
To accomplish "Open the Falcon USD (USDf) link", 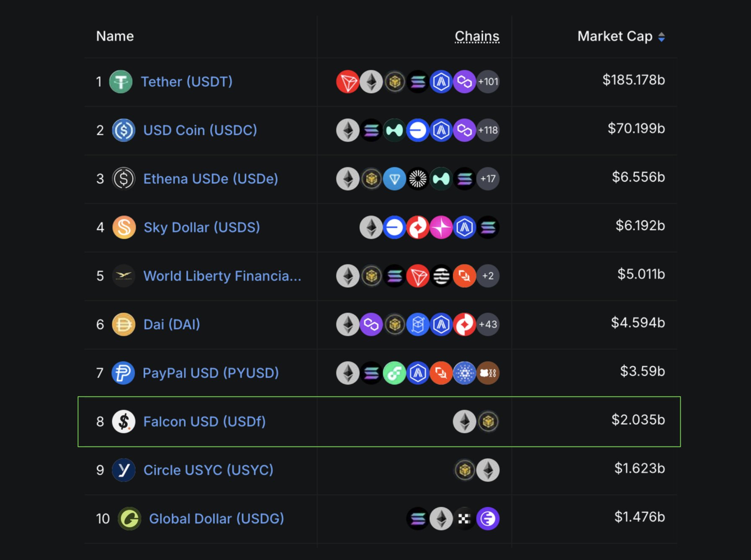I will (x=204, y=421).
